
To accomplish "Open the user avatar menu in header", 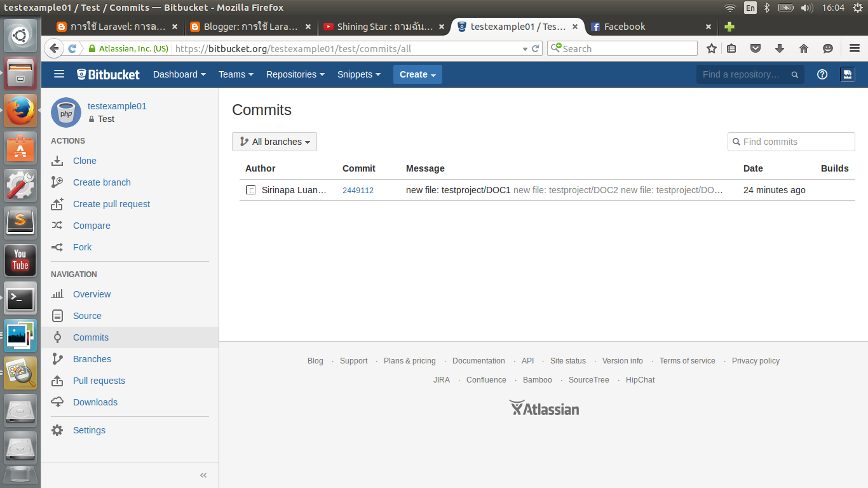I will 847,74.
